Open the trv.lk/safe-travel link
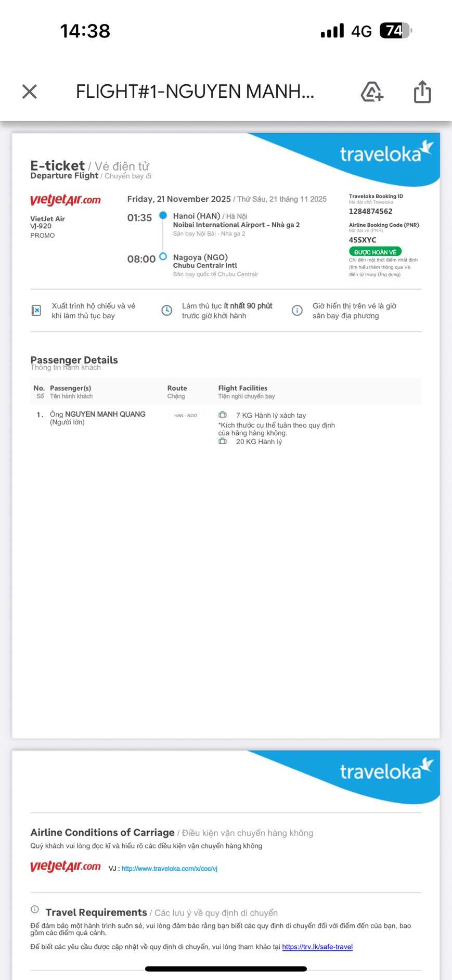This screenshot has width=452, height=980. pos(317,947)
